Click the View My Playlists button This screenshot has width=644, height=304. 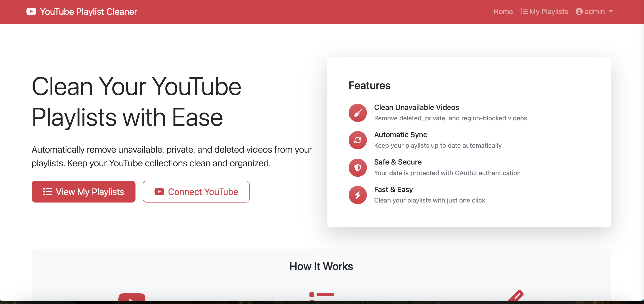(x=84, y=192)
